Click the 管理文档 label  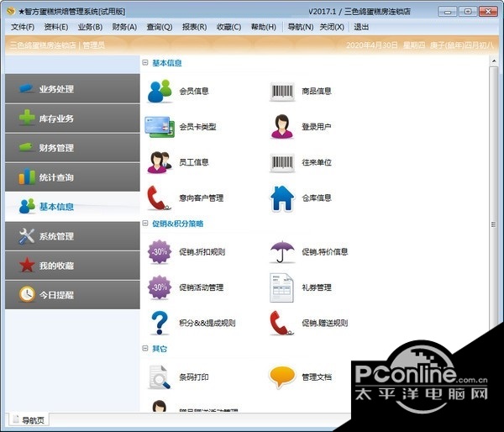click(x=317, y=377)
